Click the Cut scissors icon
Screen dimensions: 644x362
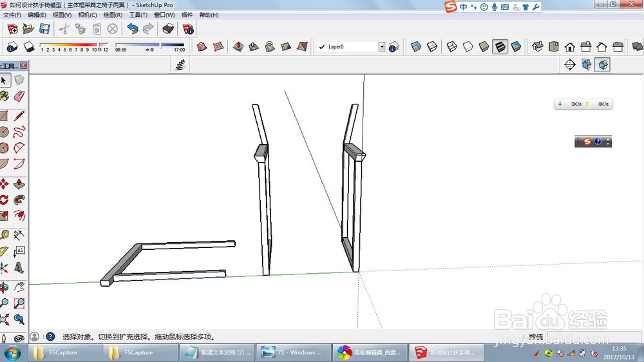pyautogui.click(x=64, y=29)
